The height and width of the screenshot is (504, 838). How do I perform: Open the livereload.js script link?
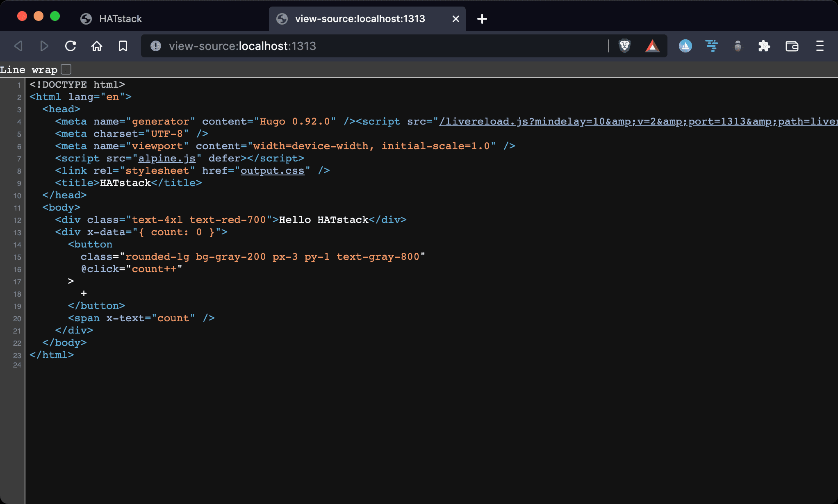coord(638,122)
